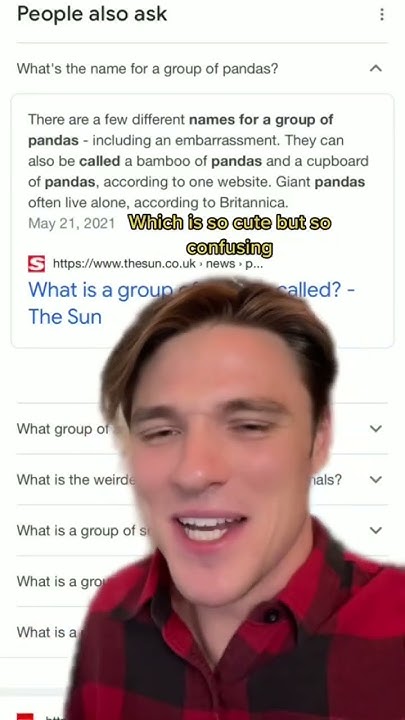Screen dimensions: 405x720
Task: Tap the "What is the weirde" question text
Action: (x=76, y=480)
